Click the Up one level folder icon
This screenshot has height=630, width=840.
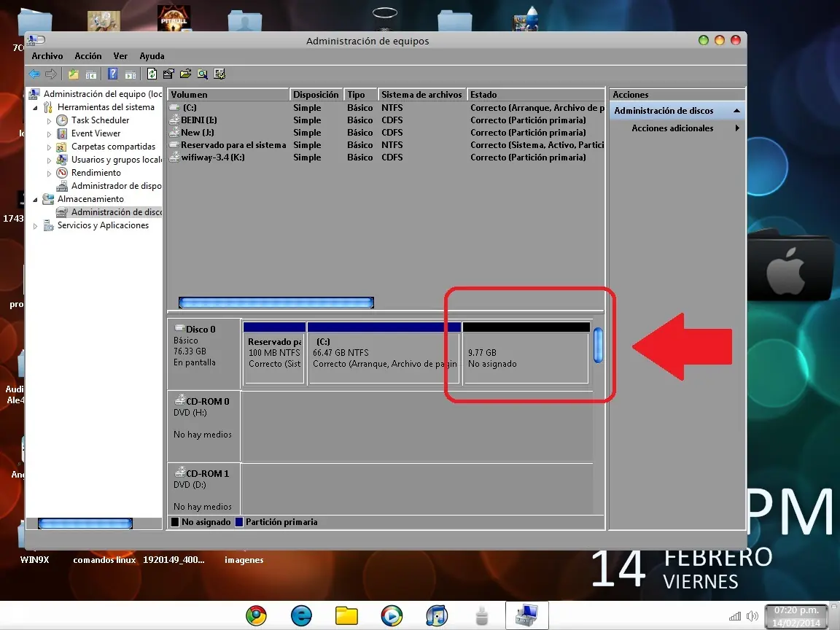[x=74, y=74]
